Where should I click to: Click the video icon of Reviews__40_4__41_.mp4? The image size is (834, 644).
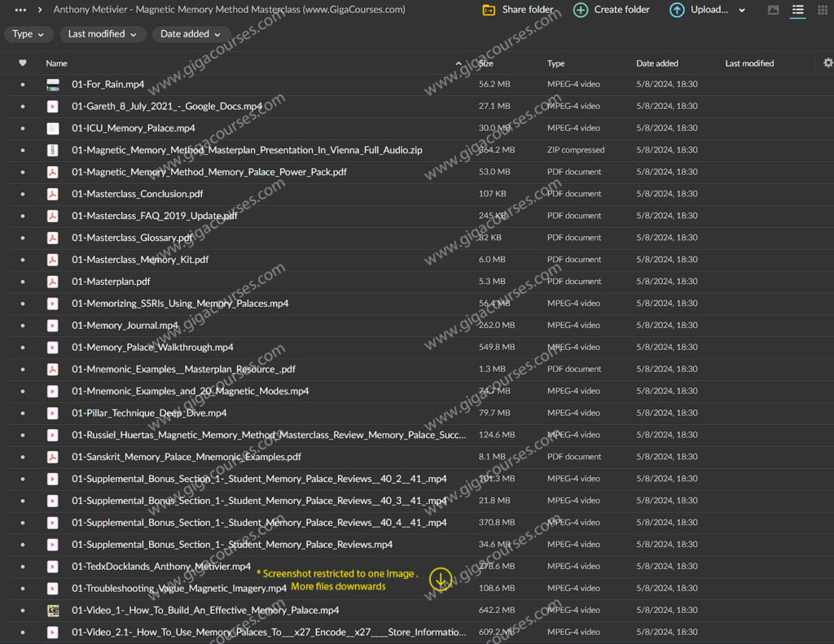tap(53, 523)
